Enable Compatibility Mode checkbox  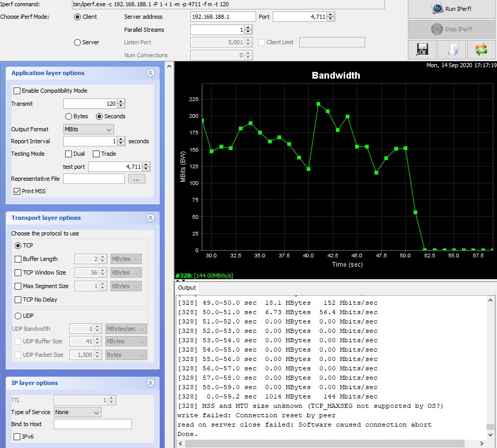click(x=17, y=91)
